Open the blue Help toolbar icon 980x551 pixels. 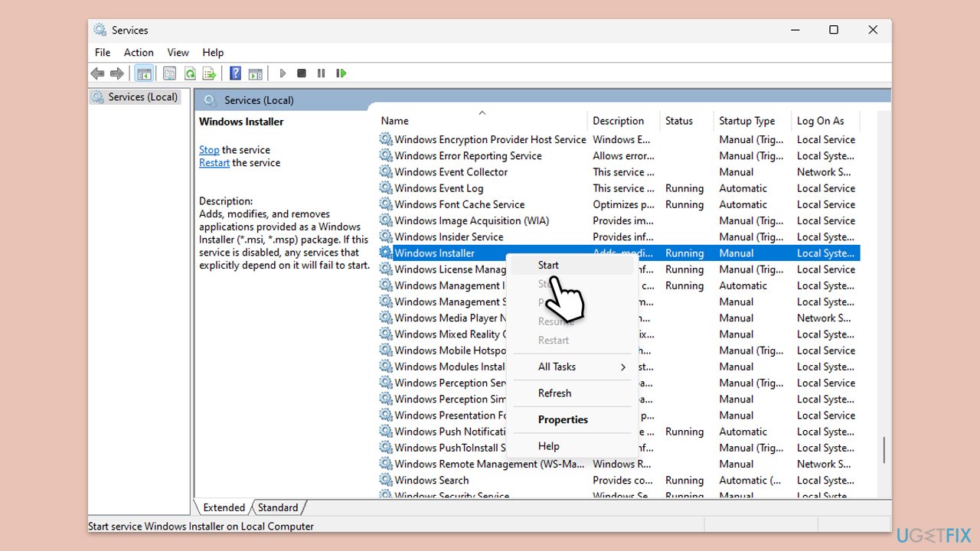click(236, 73)
